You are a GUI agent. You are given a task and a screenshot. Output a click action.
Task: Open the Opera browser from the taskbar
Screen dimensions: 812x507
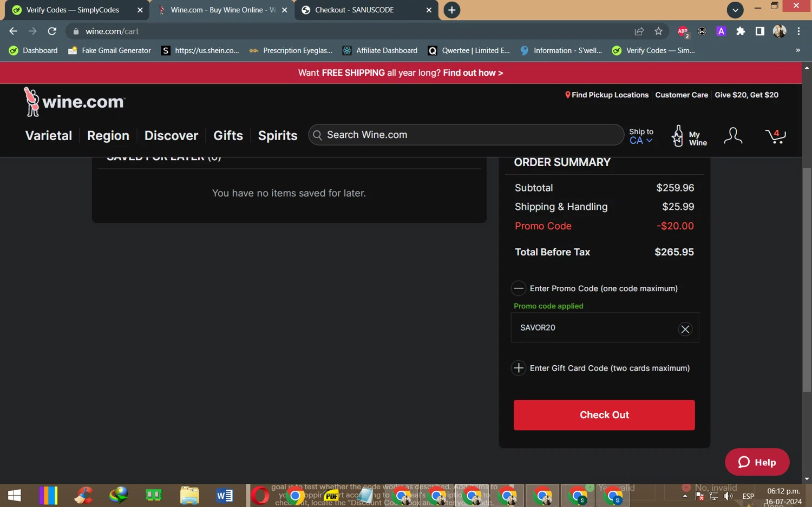260,496
